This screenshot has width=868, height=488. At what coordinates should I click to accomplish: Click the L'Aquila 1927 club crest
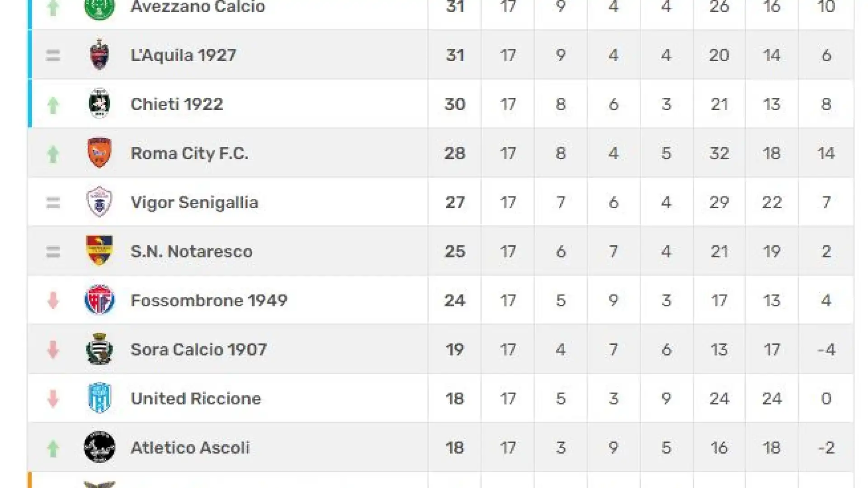pyautogui.click(x=99, y=55)
